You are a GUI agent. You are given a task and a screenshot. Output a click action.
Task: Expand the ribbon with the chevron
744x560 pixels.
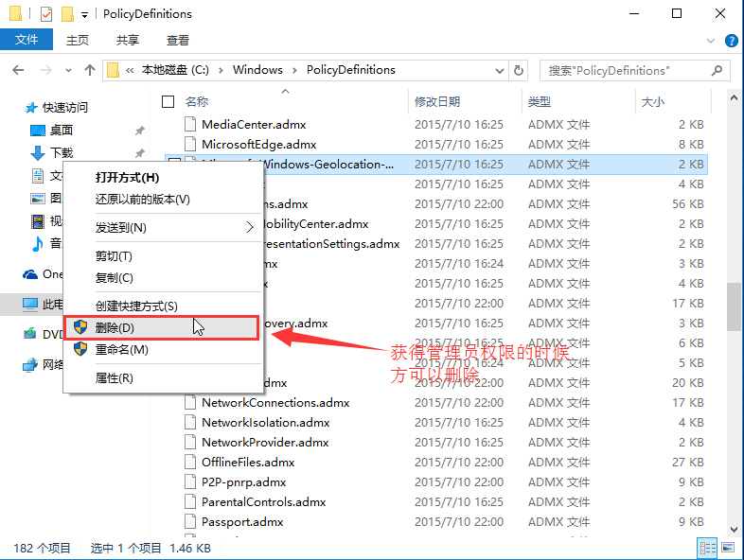[711, 40]
